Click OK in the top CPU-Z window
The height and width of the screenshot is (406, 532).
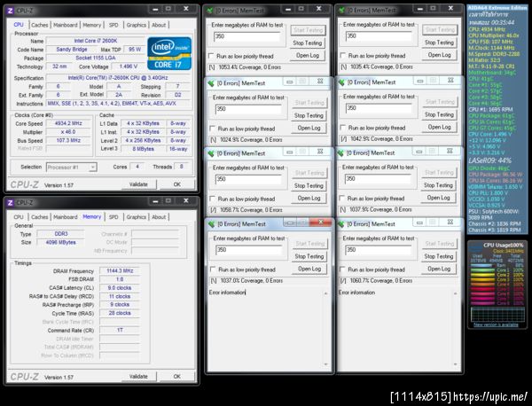(177, 184)
